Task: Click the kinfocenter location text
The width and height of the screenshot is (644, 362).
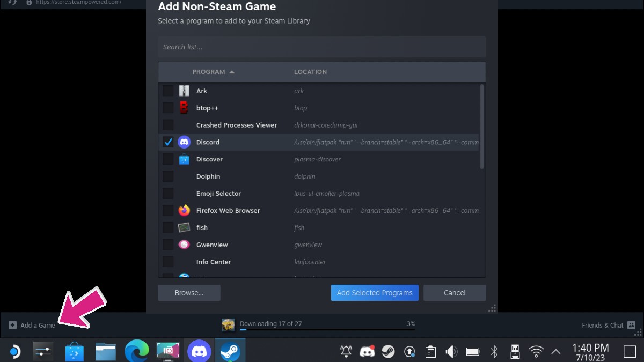Action: point(310,262)
